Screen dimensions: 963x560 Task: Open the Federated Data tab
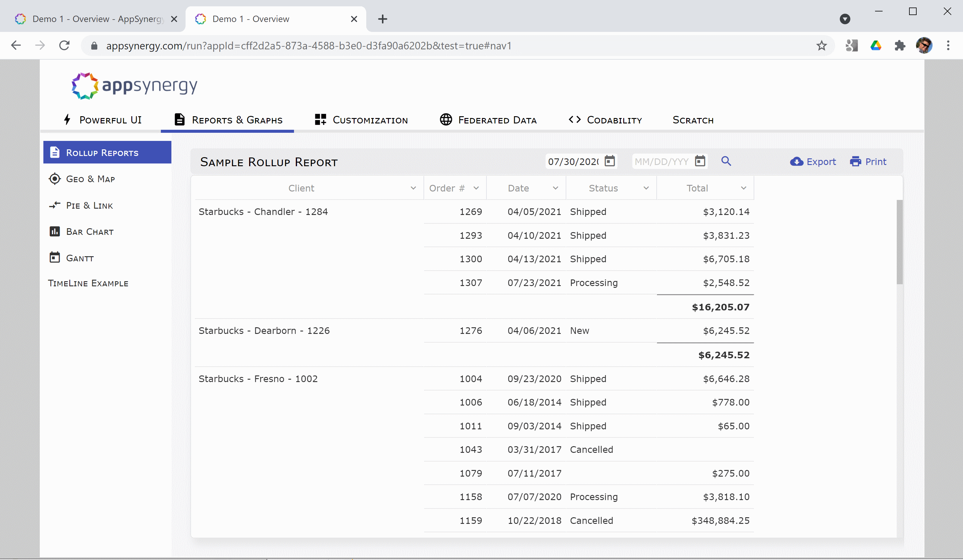(488, 120)
